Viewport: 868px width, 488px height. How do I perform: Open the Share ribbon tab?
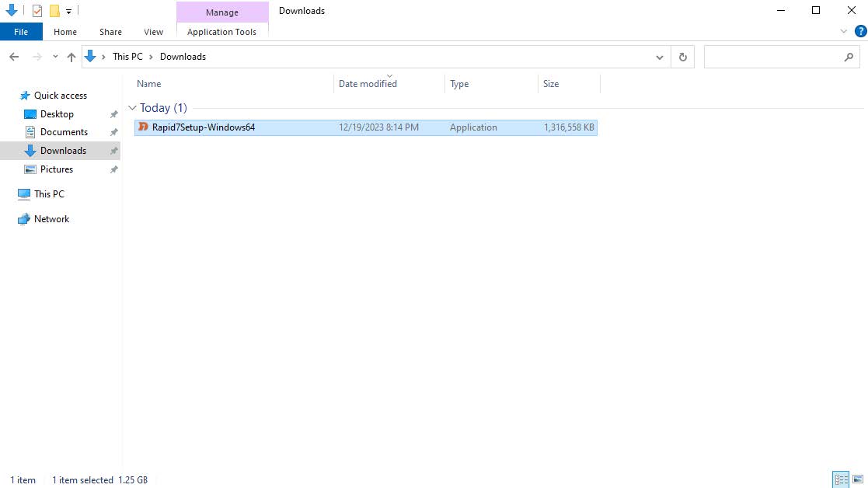[110, 32]
